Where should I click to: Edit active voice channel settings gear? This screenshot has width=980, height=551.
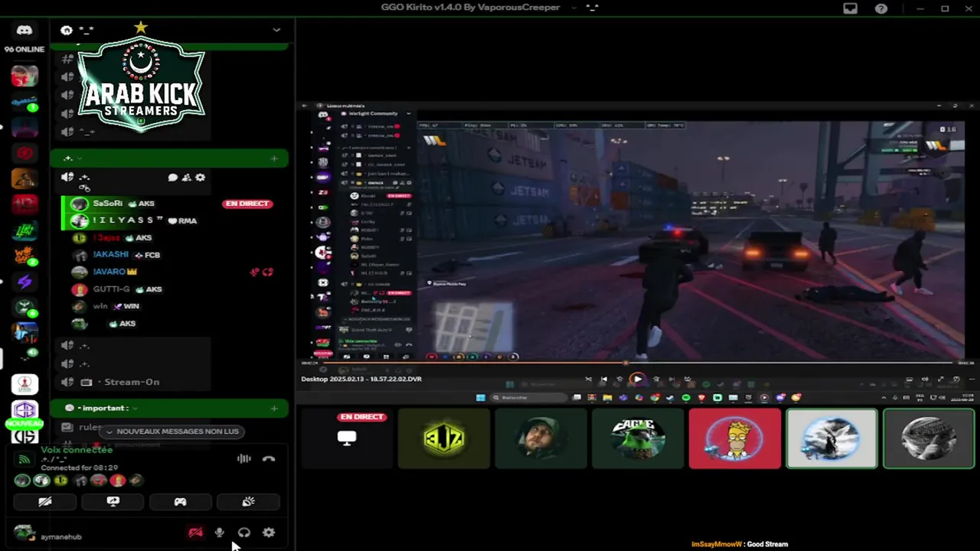(200, 178)
